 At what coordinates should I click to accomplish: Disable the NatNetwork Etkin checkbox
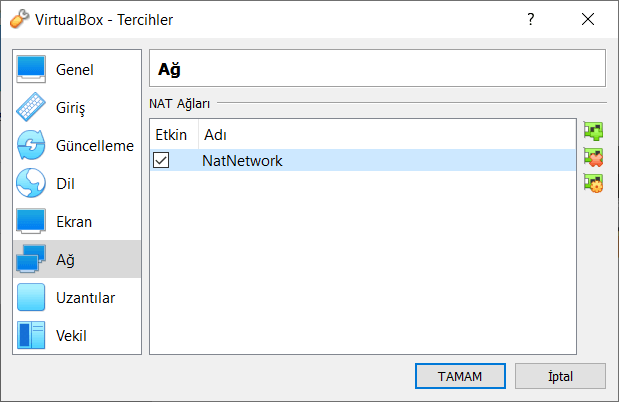161,160
